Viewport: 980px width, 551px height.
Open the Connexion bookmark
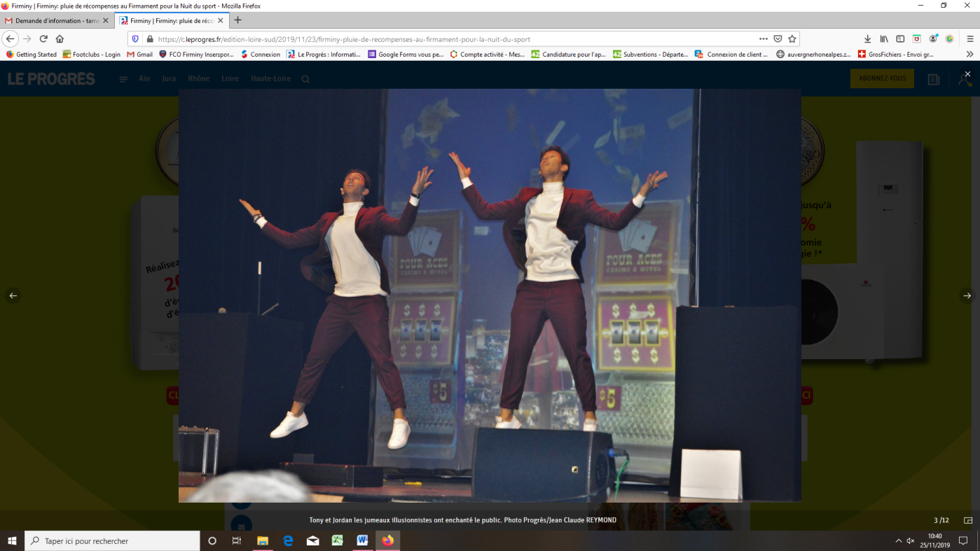point(261,54)
